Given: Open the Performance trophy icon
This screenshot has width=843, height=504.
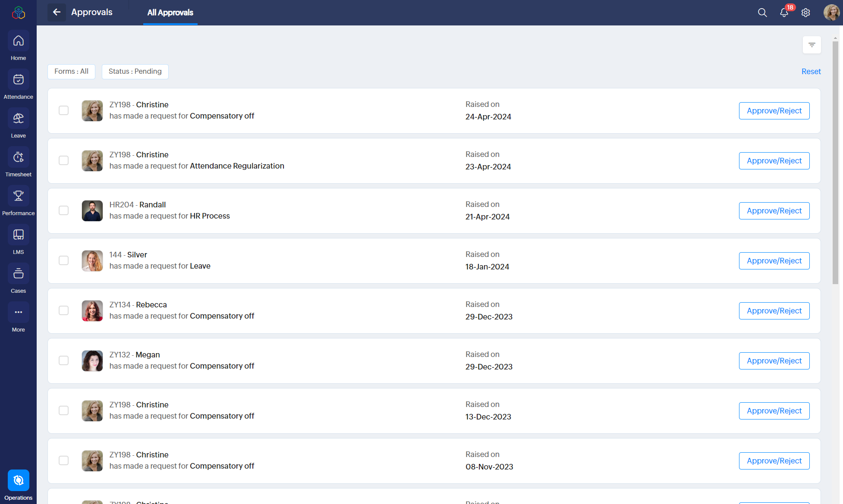Looking at the screenshot, I should point(18,196).
